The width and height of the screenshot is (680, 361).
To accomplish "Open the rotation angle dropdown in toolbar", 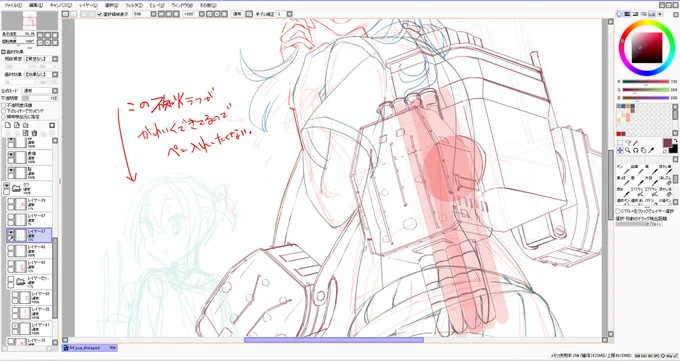I will (x=202, y=14).
